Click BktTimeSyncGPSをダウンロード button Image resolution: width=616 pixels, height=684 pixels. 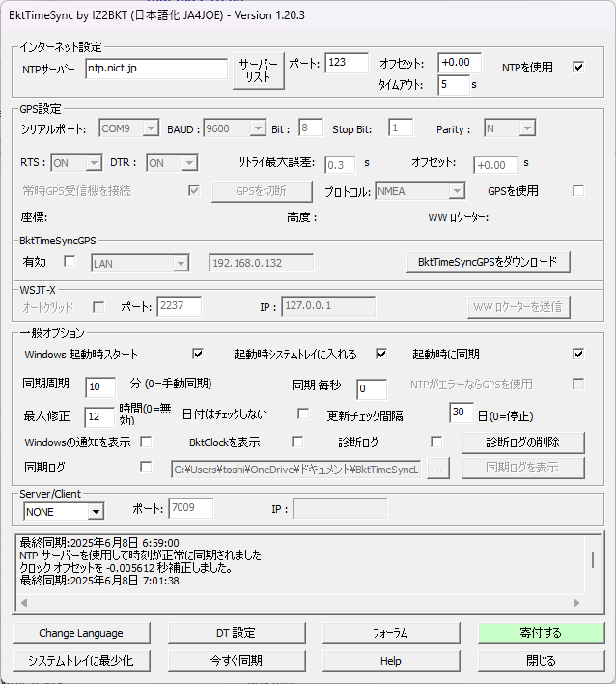(x=488, y=262)
